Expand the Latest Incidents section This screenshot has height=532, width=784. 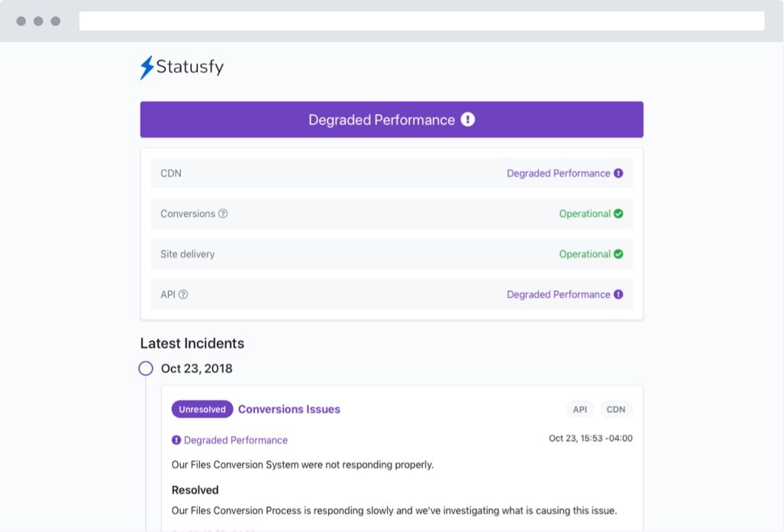[x=192, y=343]
